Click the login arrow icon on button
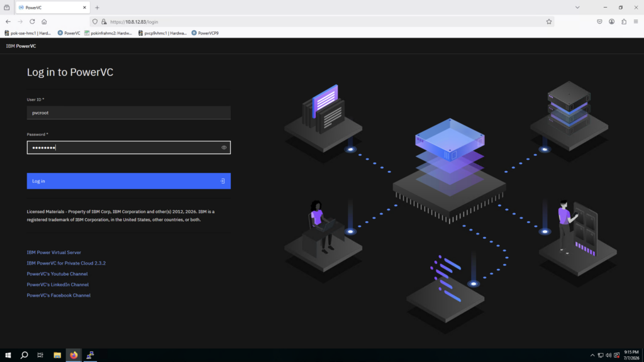This screenshot has width=644, height=362. pos(222,181)
